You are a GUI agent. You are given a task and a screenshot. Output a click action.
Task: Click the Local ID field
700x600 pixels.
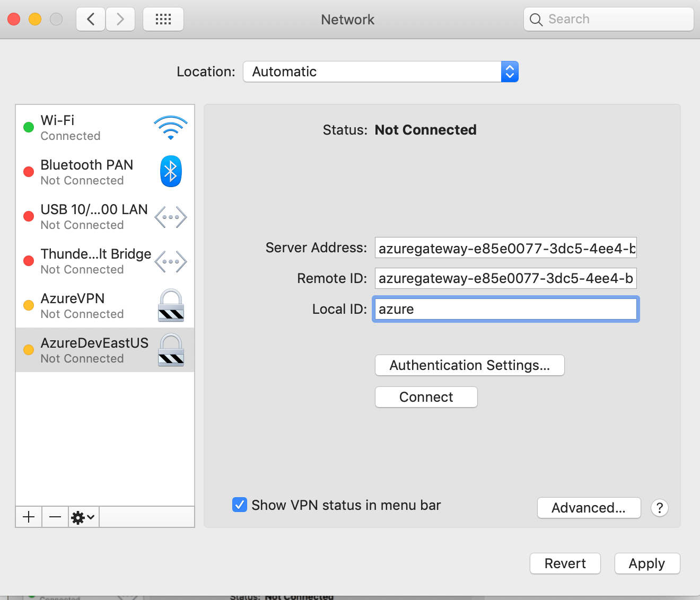pos(506,309)
